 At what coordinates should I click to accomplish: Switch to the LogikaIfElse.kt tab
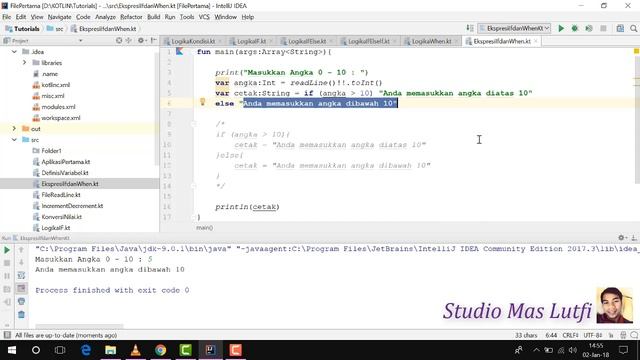[x=307, y=41]
